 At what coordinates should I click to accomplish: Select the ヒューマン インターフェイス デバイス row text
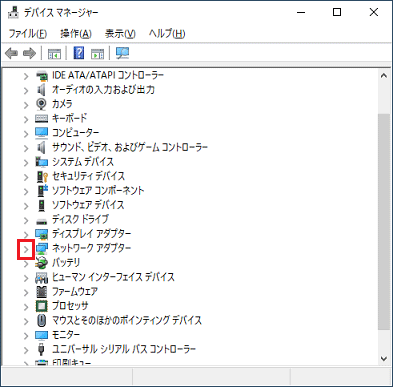pyautogui.click(x=113, y=277)
